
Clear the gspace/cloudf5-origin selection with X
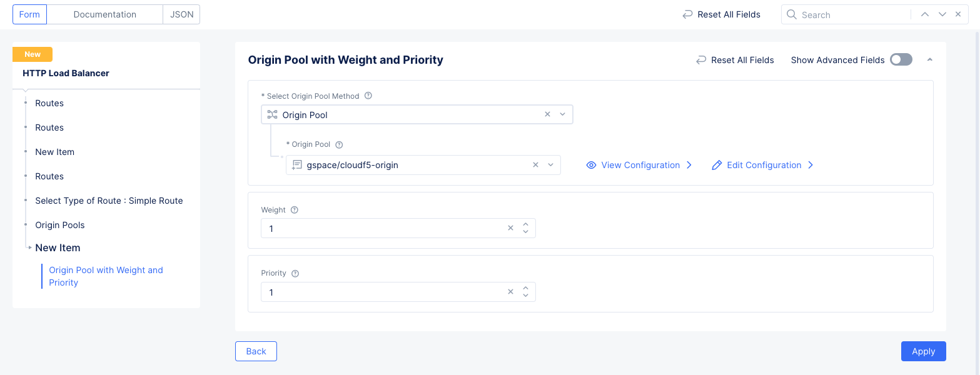(535, 165)
